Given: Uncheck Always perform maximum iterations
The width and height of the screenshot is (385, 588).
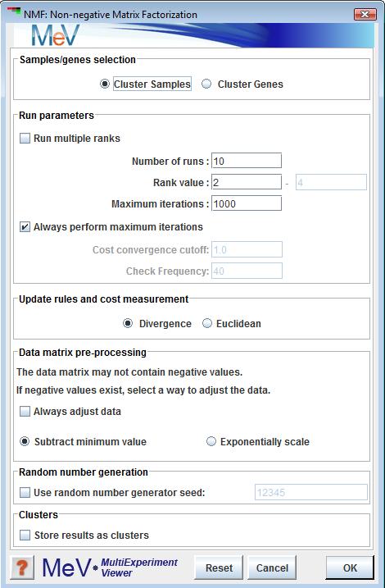Looking at the screenshot, I should coord(25,227).
